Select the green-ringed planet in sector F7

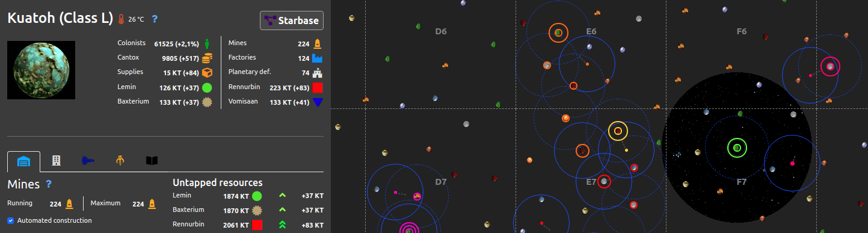click(737, 148)
